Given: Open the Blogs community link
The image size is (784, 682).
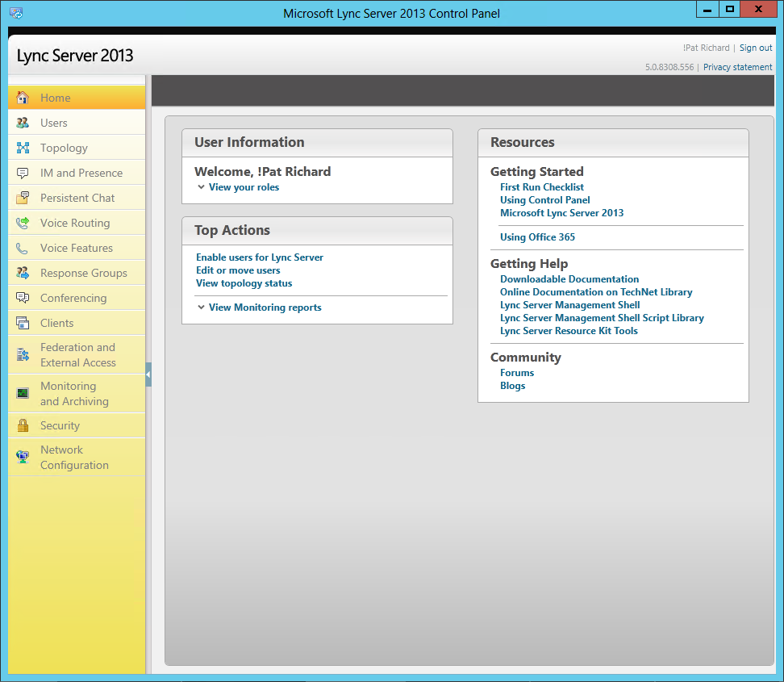Looking at the screenshot, I should [512, 386].
